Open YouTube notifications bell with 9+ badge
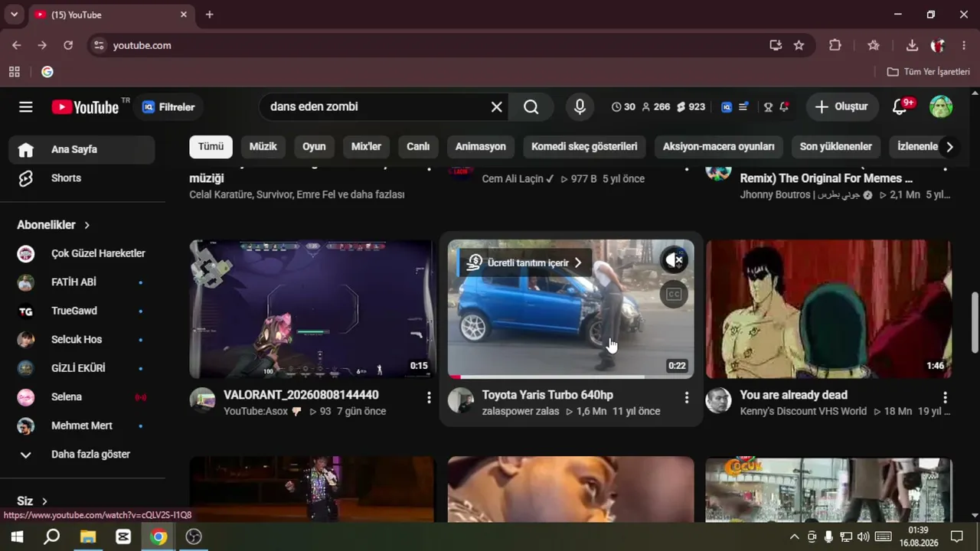Screen dimensions: 980x551 click(x=900, y=107)
